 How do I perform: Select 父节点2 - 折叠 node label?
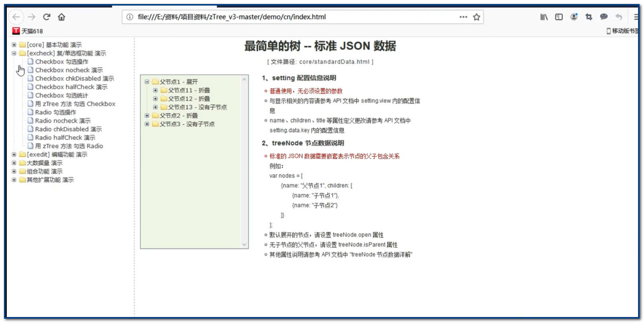click(178, 115)
